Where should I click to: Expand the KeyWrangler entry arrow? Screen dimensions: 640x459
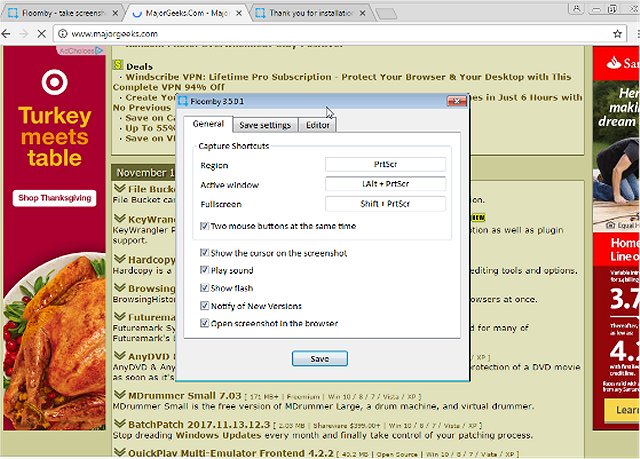click(x=120, y=218)
